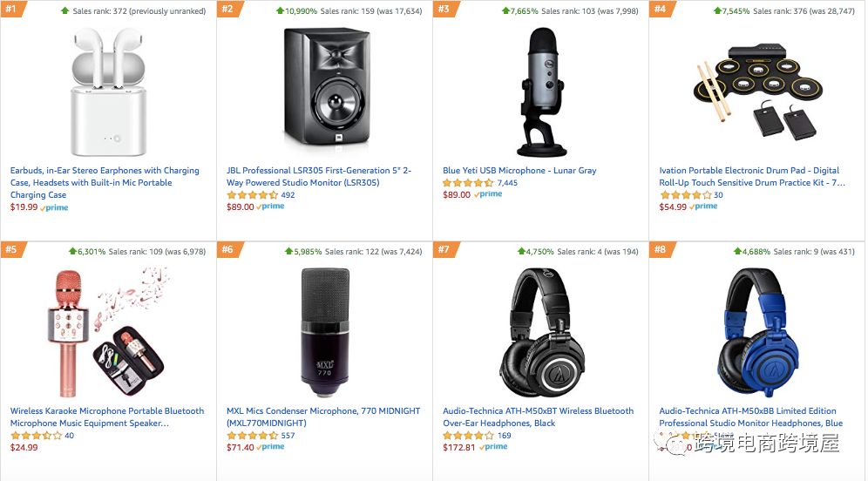Click the star rating of the Karaoke Microphone
This screenshot has height=481, width=868.
coord(36,436)
